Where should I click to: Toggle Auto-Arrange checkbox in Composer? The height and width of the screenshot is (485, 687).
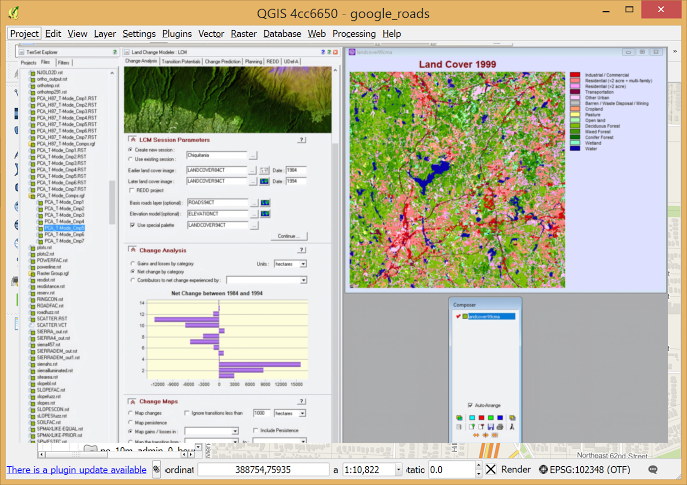click(470, 405)
